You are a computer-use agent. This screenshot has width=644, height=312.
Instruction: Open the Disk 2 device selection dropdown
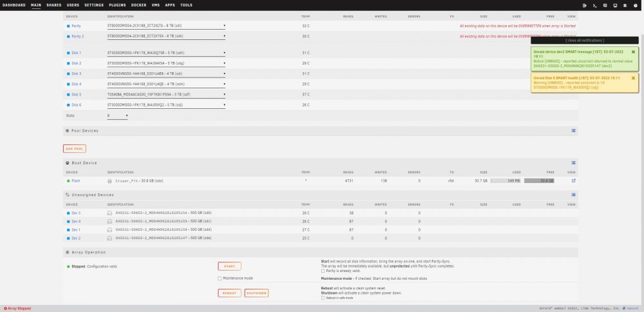(166, 63)
